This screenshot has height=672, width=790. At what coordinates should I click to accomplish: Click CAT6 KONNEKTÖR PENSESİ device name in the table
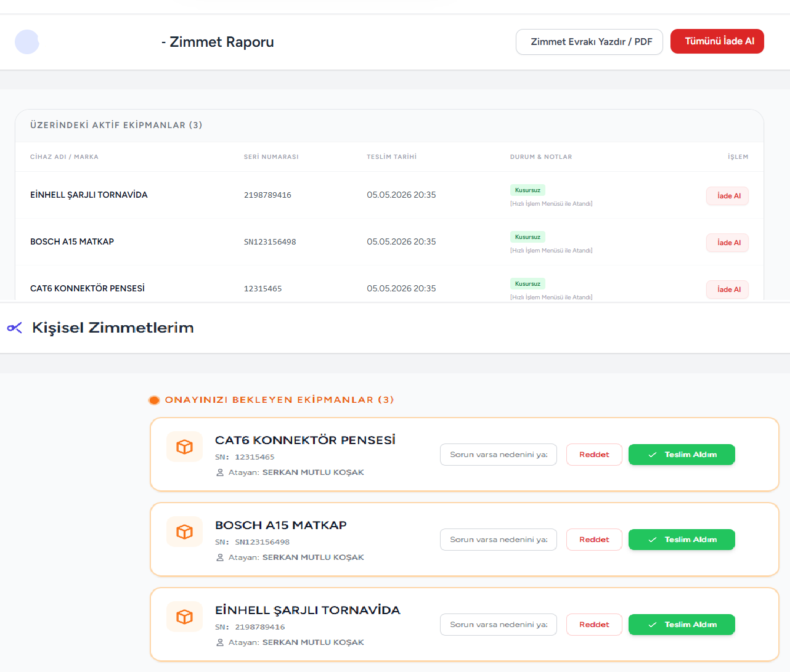coord(88,288)
